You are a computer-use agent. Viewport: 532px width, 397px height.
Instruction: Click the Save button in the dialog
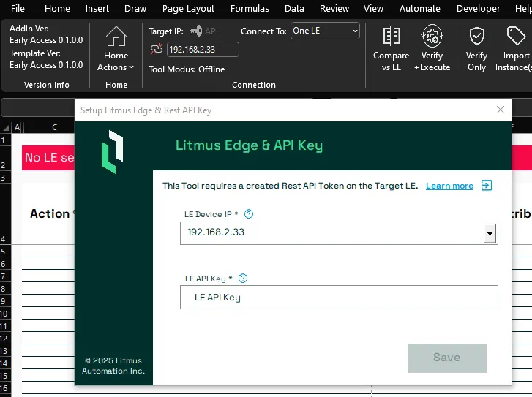447,358
